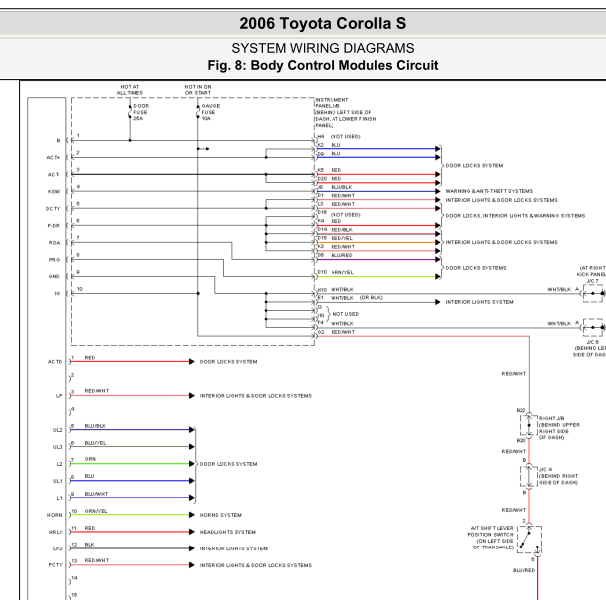Click the 'HORN' pin label
606x600 pixels.
click(x=55, y=515)
